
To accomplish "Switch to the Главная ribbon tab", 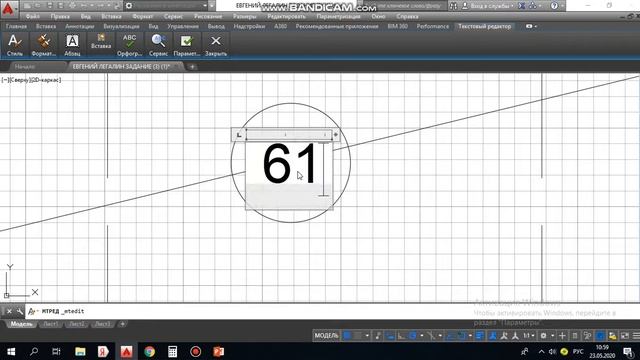I will [x=16, y=26].
